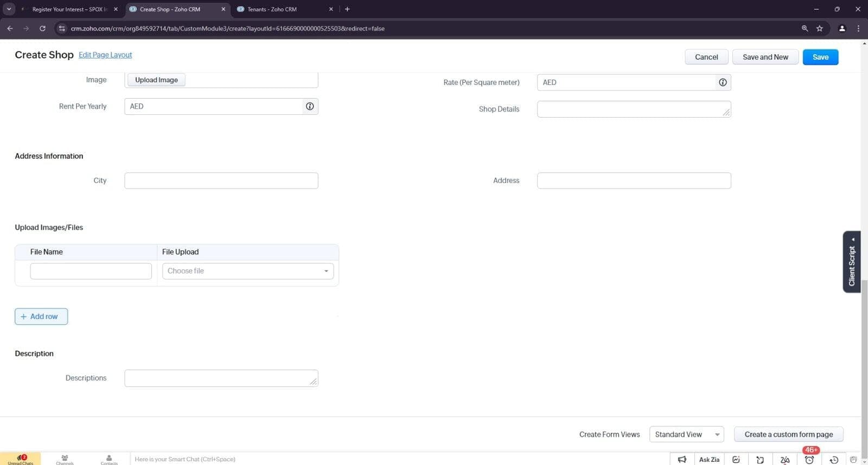Open browser zoom magnifier icon

click(805, 28)
